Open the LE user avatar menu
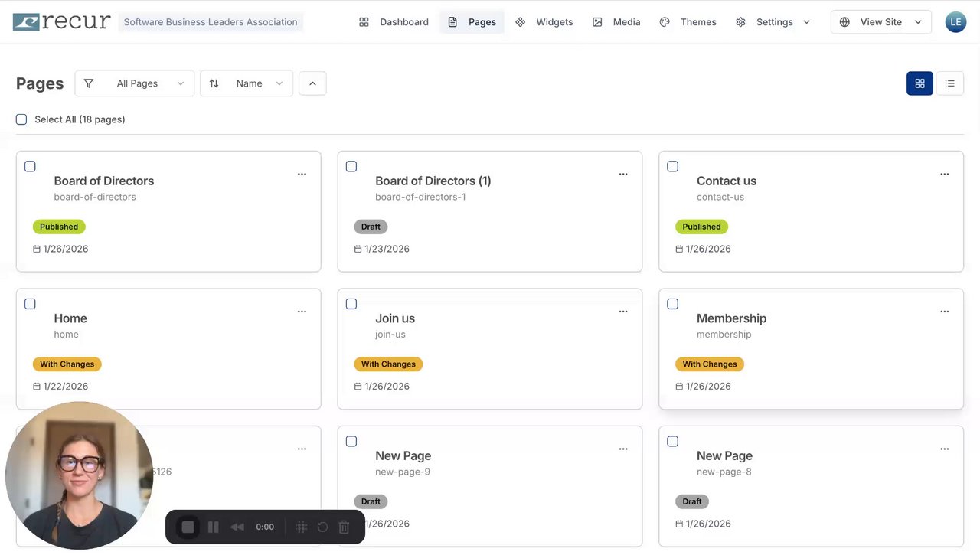Screen dimensions: 980x555 pyautogui.click(x=955, y=21)
